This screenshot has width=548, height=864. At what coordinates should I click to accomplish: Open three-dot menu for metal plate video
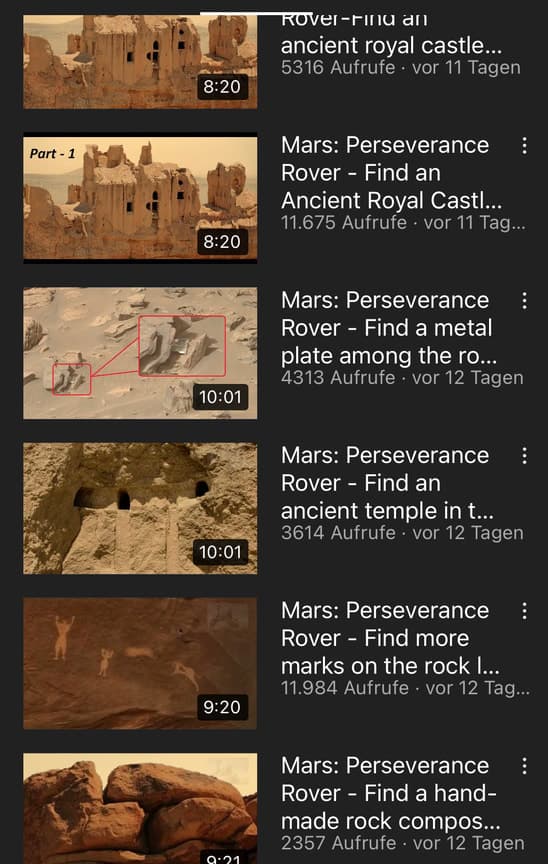tap(524, 301)
